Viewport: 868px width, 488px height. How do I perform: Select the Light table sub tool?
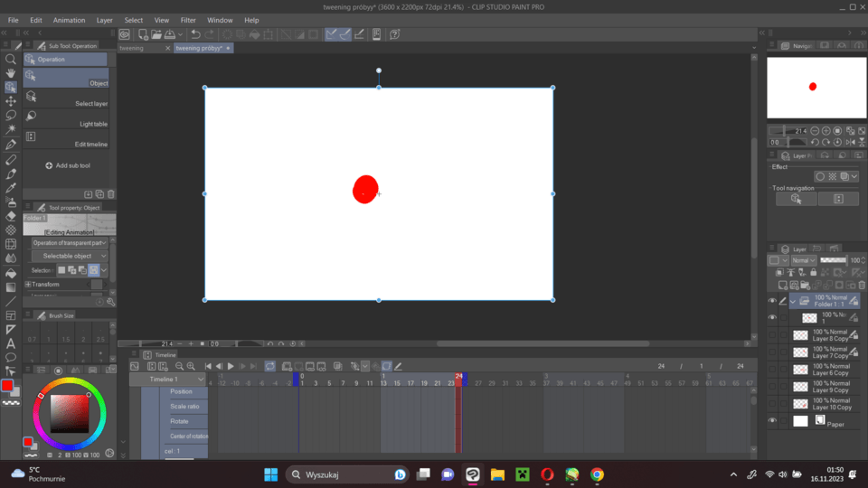66,119
